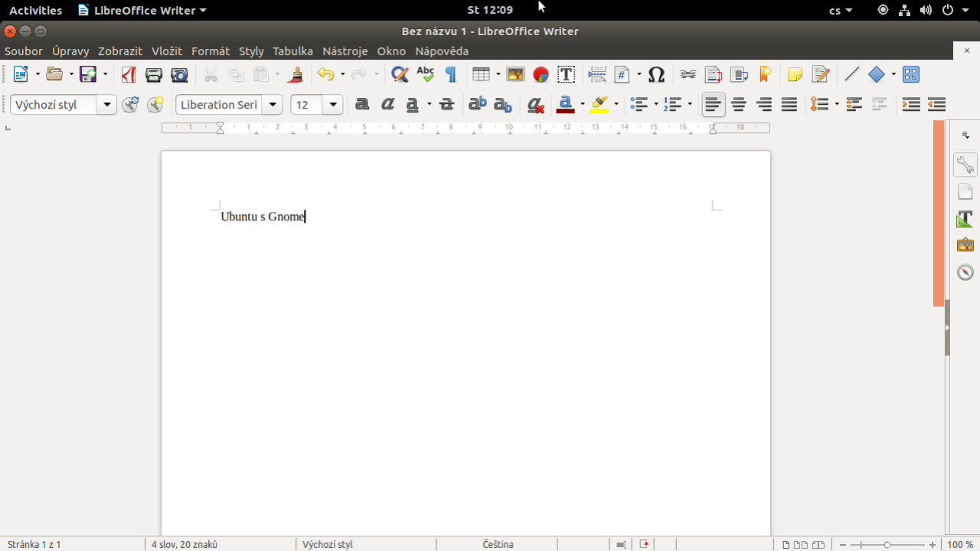Open the Formát menu
980x551 pixels.
pos(211,51)
